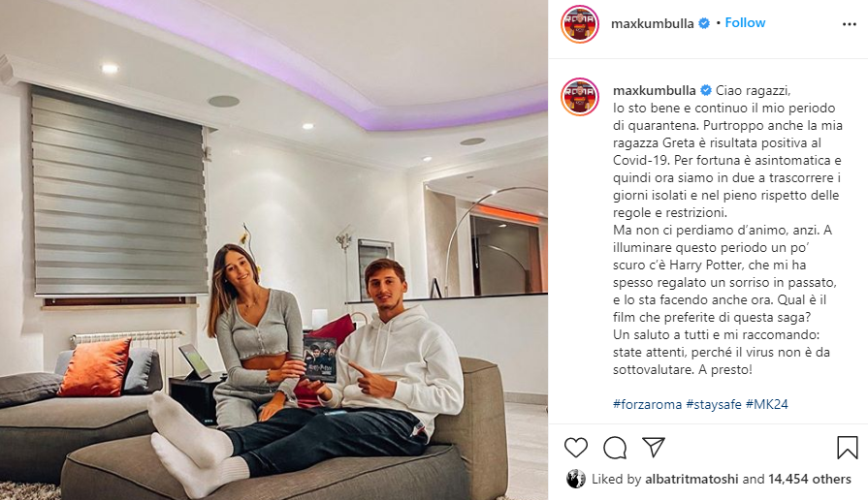Open the maxkumbulla username in the caption

pyautogui.click(x=655, y=90)
